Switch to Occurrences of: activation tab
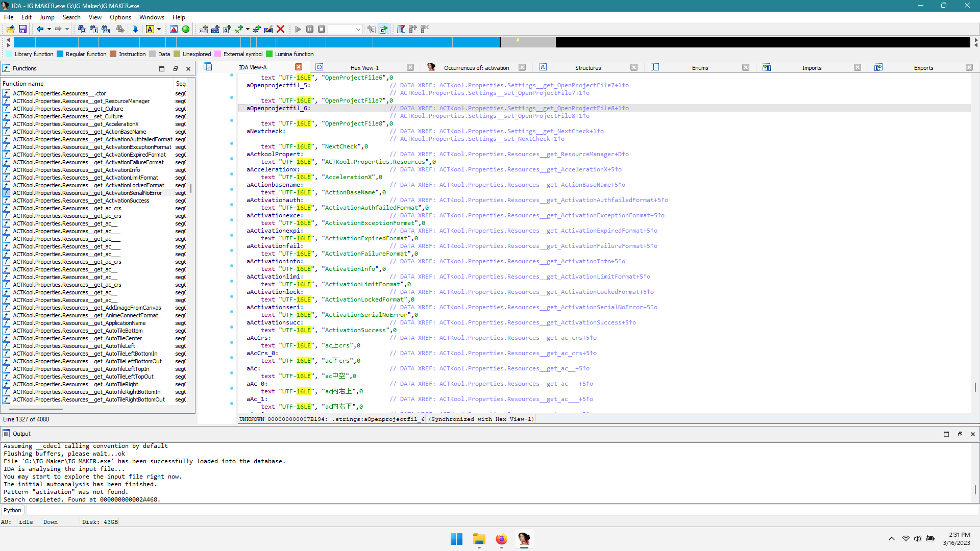Viewport: 980px width, 551px height. [476, 68]
